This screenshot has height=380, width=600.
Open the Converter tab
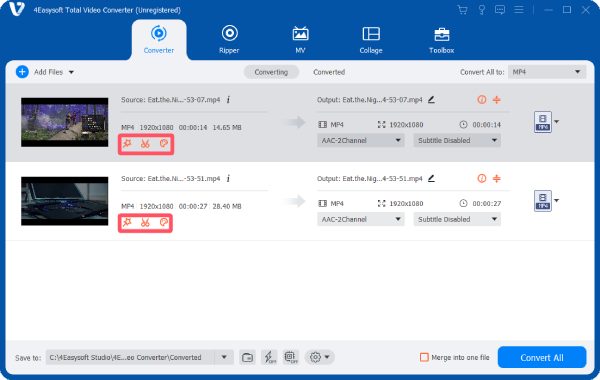click(159, 40)
